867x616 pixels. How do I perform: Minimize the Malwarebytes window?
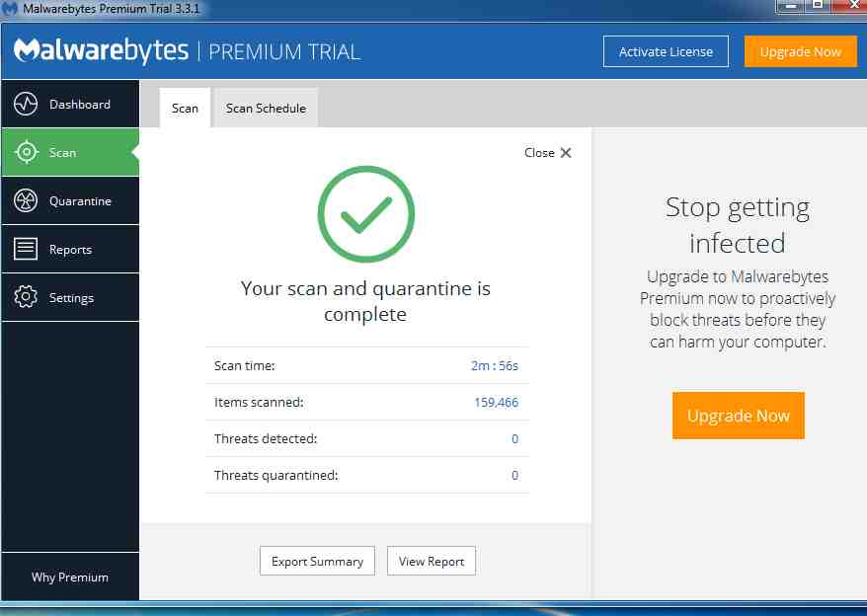[x=789, y=6]
